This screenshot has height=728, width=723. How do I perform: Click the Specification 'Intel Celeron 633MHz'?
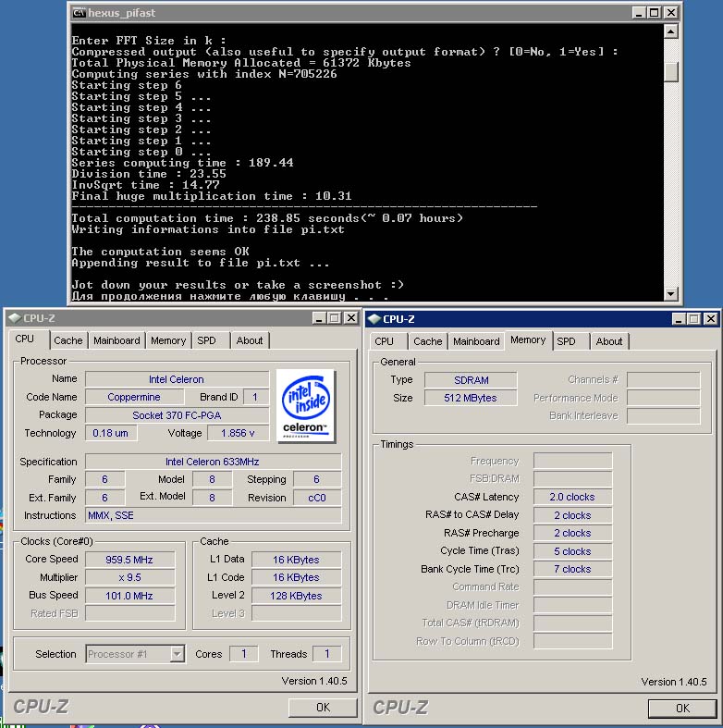coord(213,462)
